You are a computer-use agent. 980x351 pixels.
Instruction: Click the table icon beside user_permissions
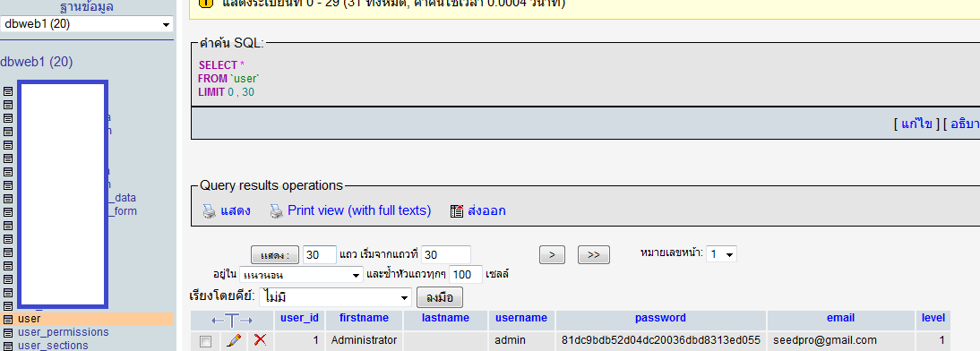(8, 332)
